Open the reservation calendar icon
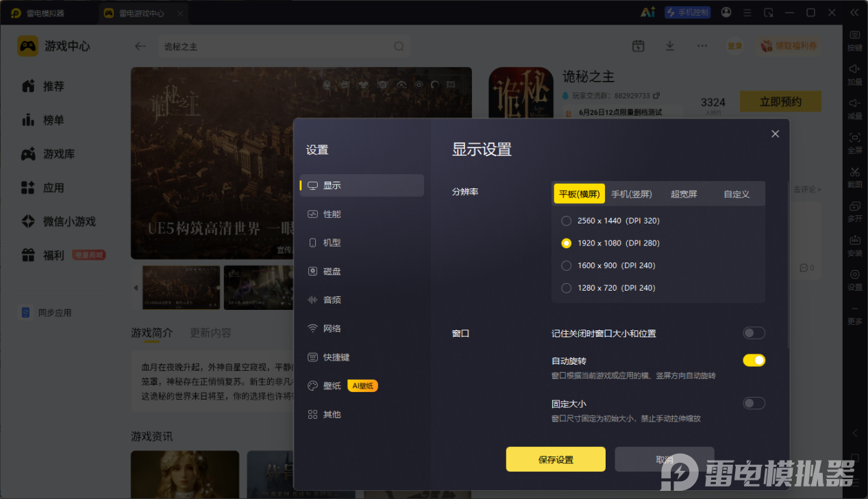The height and width of the screenshot is (499, 868). click(638, 46)
